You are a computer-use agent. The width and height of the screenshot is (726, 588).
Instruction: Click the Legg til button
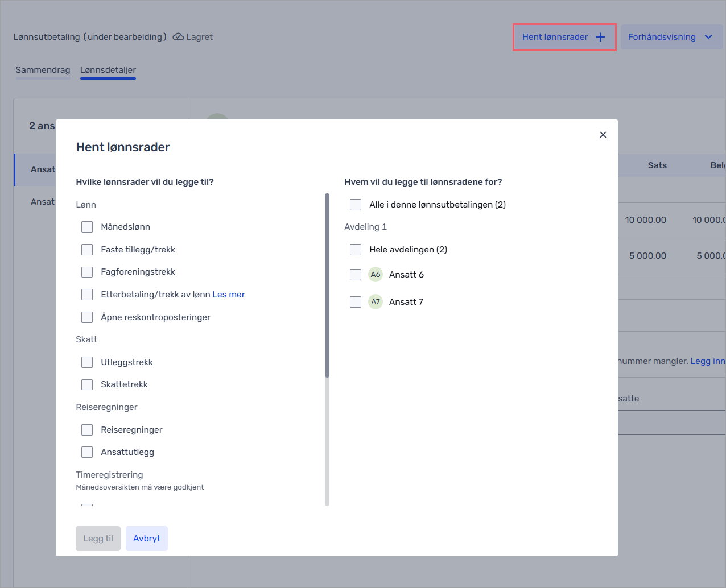[x=98, y=539]
